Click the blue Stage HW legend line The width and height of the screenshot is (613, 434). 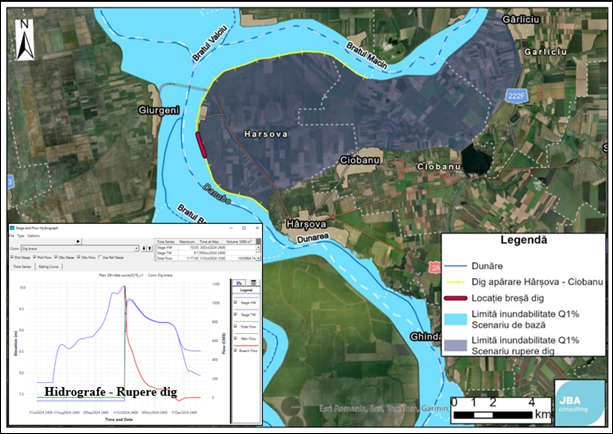246,298
